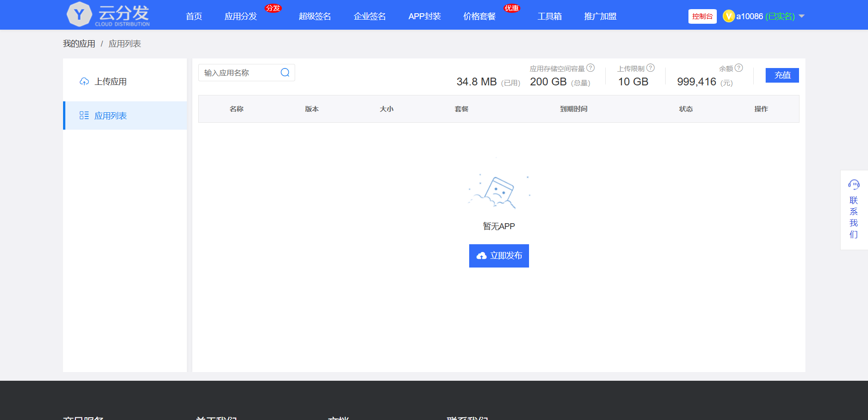Click the 我的应用 breadcrumb link
The image size is (868, 420).
point(79,44)
